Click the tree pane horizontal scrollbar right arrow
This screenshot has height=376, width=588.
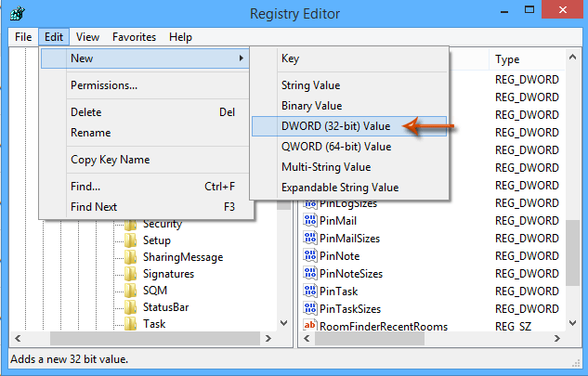tap(268, 338)
